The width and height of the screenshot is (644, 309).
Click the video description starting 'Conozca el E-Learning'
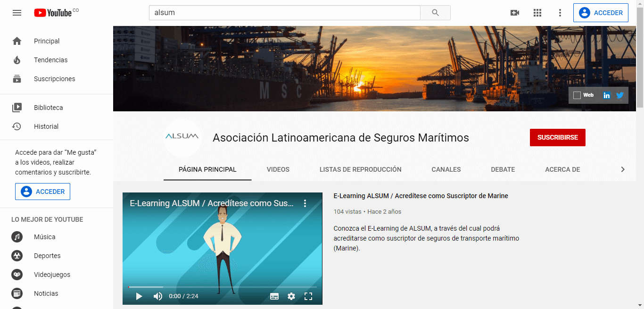[426, 238]
